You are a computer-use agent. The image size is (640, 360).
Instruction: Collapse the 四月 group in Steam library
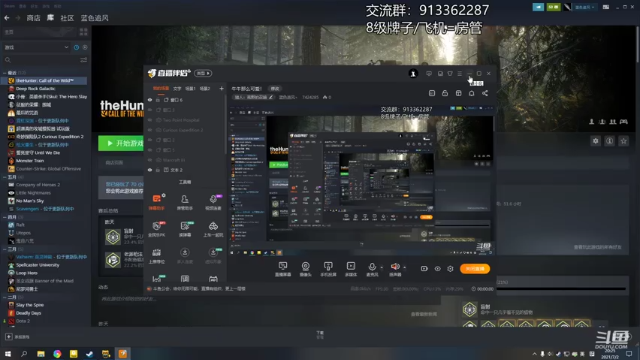point(4,217)
